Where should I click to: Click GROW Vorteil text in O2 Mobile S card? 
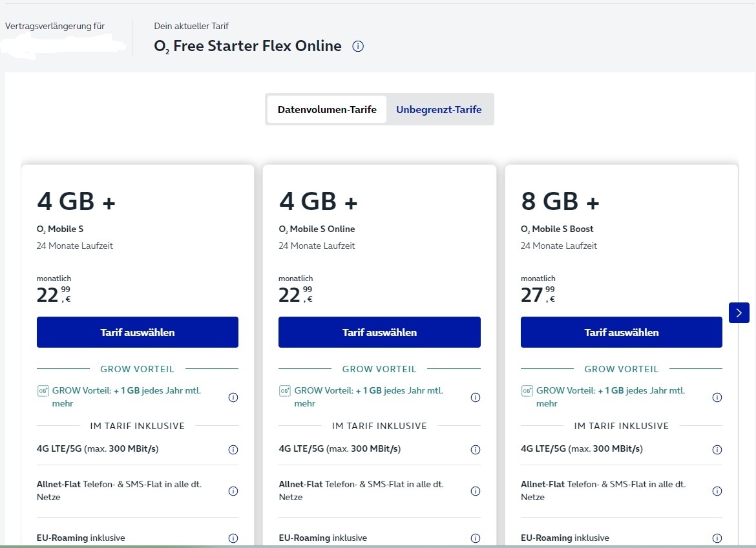click(126, 397)
